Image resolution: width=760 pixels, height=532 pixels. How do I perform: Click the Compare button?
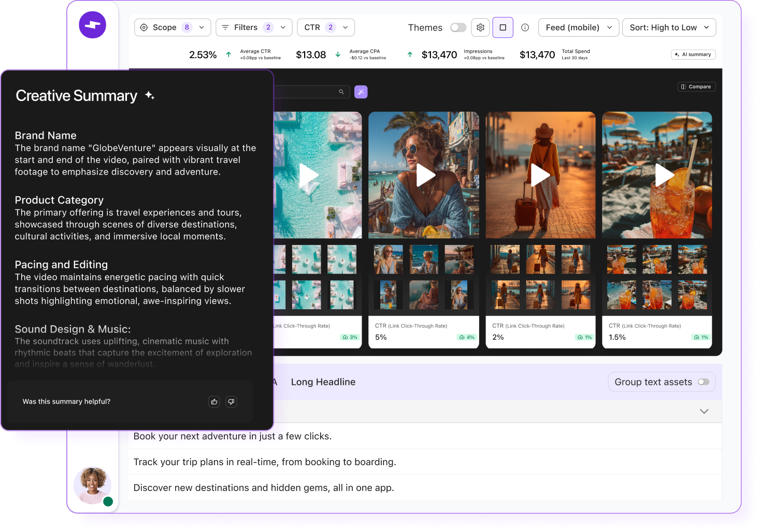click(x=696, y=87)
